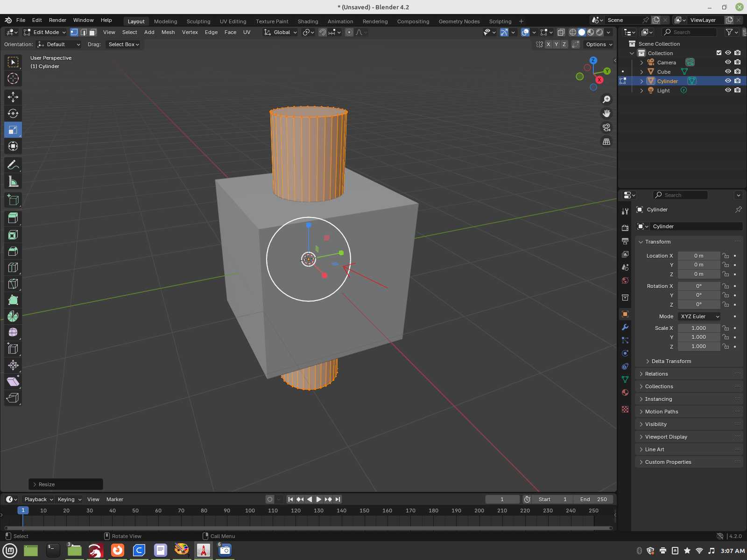Image resolution: width=747 pixels, height=560 pixels.
Task: Hide the Light in viewport
Action: click(x=728, y=90)
